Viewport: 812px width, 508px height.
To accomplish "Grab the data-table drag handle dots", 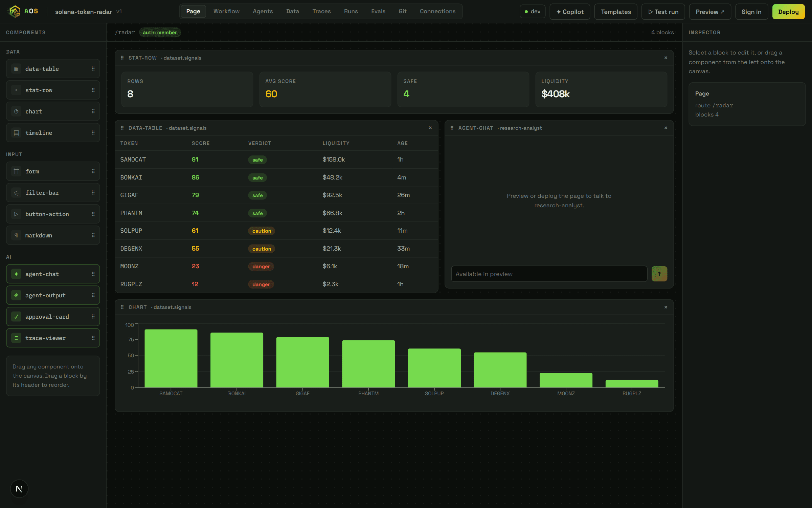I will click(93, 69).
